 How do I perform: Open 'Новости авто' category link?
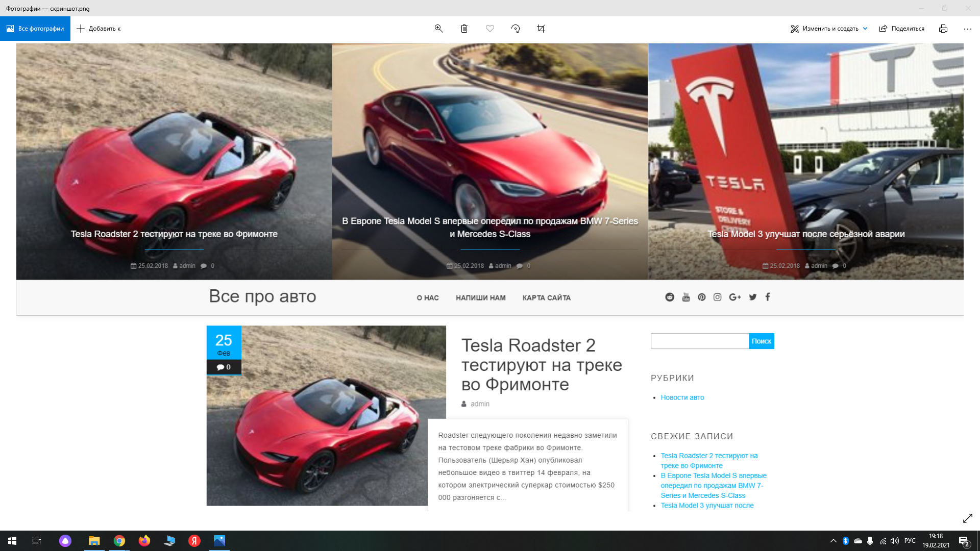click(x=682, y=397)
